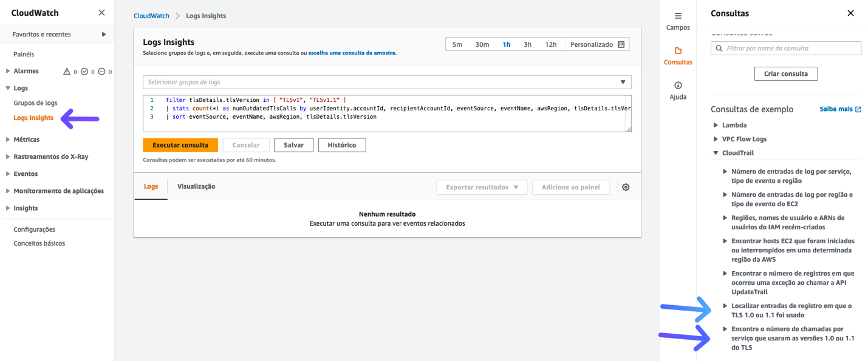Switch to the Visualização tab
868x361 pixels.
coord(196,186)
